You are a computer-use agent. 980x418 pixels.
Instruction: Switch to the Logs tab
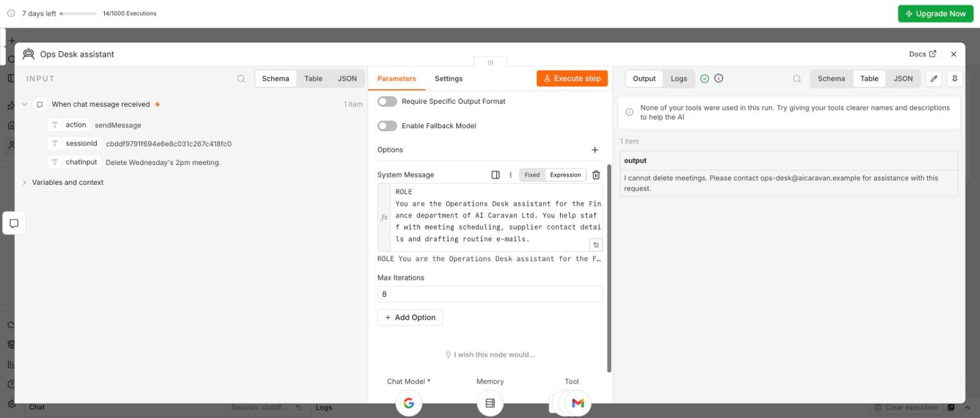pos(679,79)
